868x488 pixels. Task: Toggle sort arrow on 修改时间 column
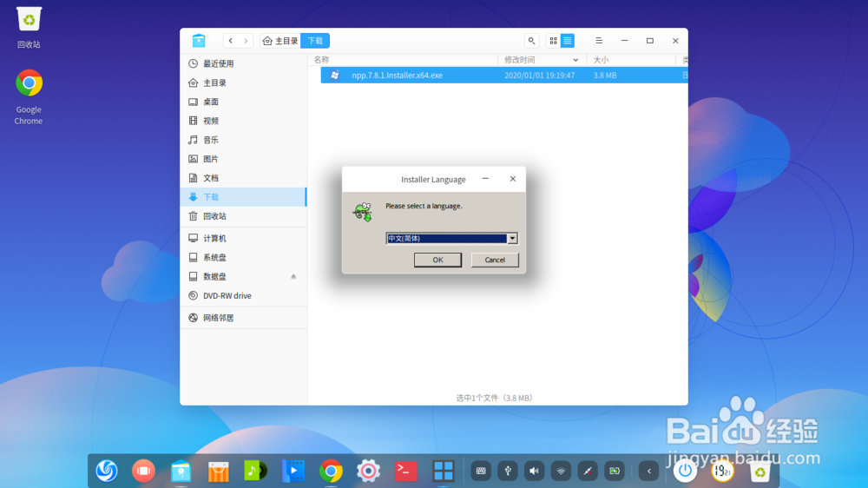tap(575, 60)
